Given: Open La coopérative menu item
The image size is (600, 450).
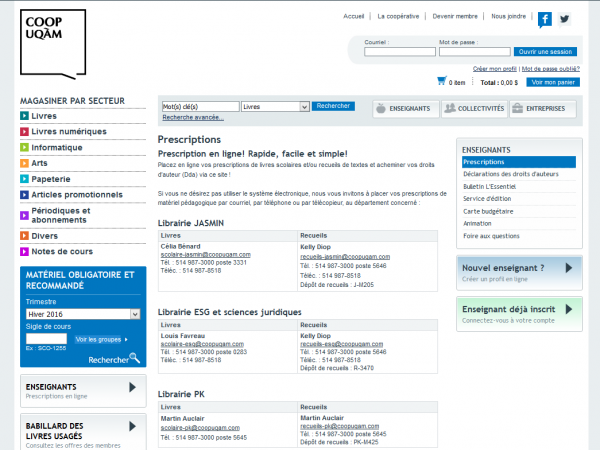Looking at the screenshot, I should coord(398,16).
